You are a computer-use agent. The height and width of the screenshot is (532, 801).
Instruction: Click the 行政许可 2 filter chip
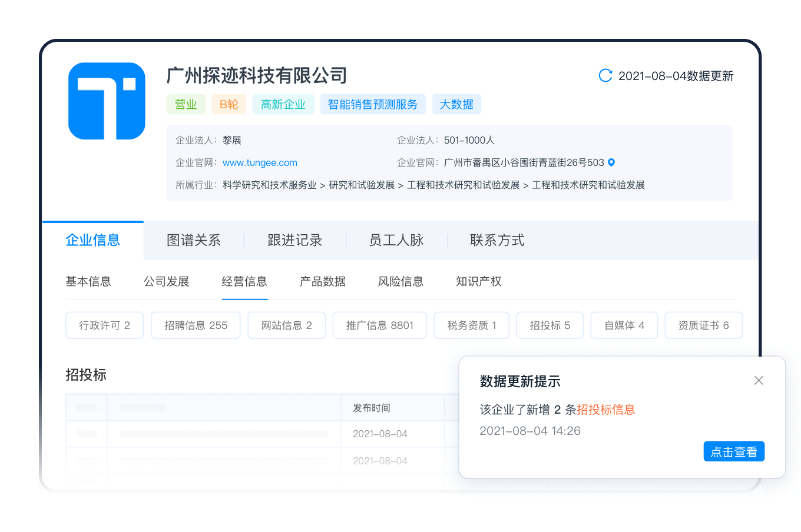pyautogui.click(x=105, y=325)
